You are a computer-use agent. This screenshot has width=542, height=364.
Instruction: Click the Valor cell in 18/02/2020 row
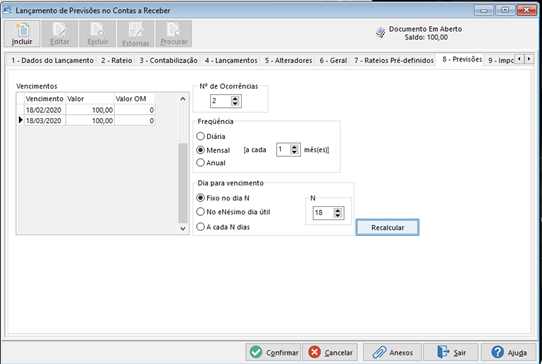(x=90, y=110)
